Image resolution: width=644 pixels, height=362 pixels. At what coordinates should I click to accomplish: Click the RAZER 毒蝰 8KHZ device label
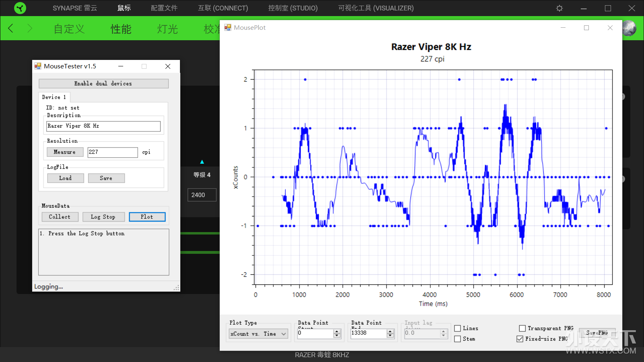pos(322,355)
